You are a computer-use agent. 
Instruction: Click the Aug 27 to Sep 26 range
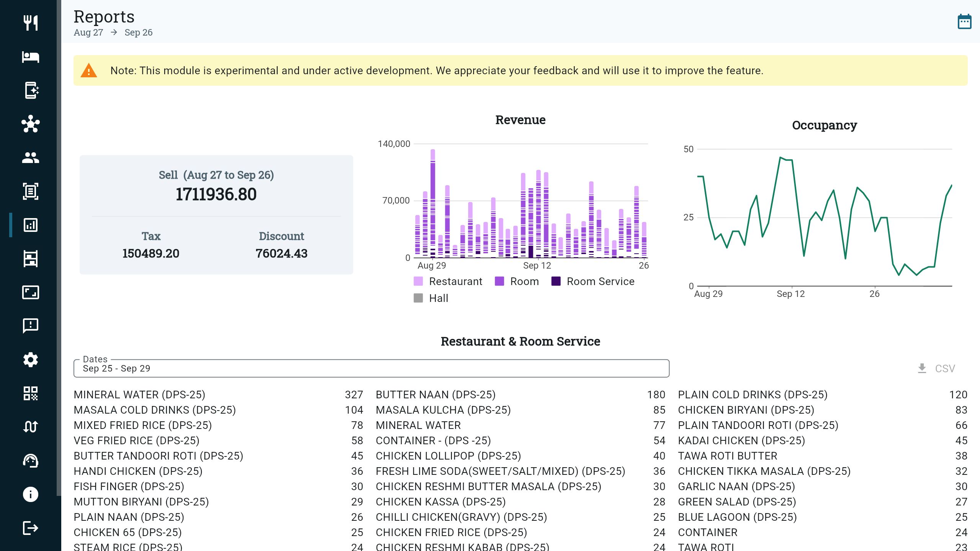pyautogui.click(x=113, y=33)
